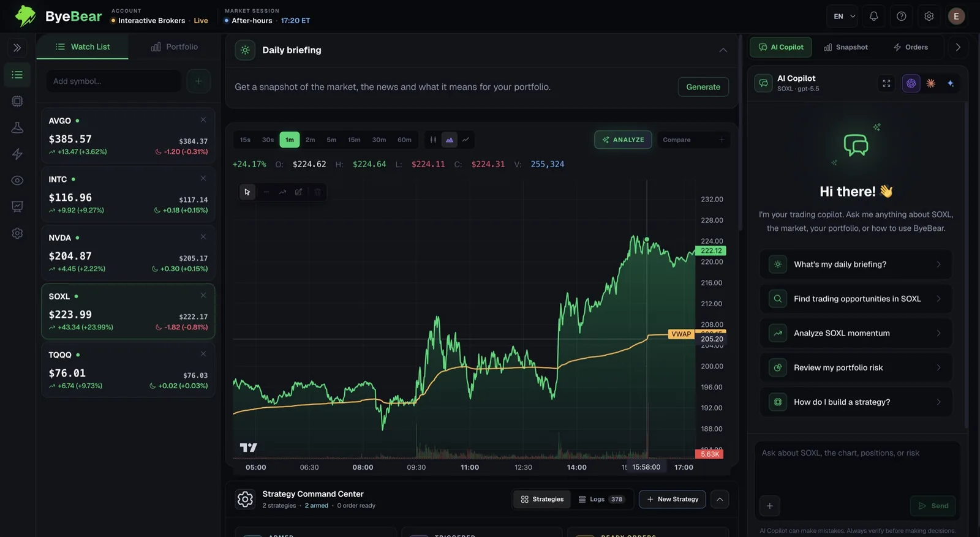Open the eye watch icon in sidebar

[x=17, y=180]
